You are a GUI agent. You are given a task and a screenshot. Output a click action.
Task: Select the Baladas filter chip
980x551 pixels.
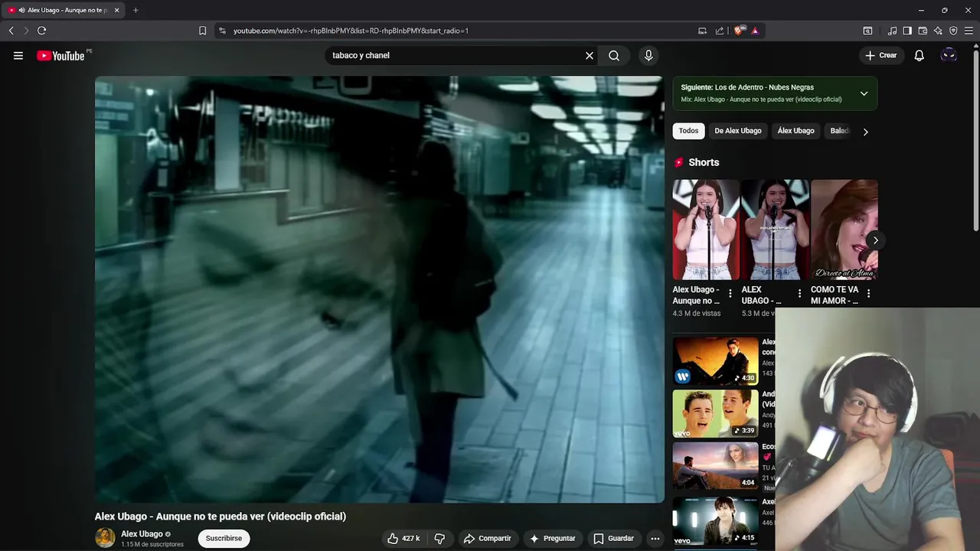coord(839,131)
